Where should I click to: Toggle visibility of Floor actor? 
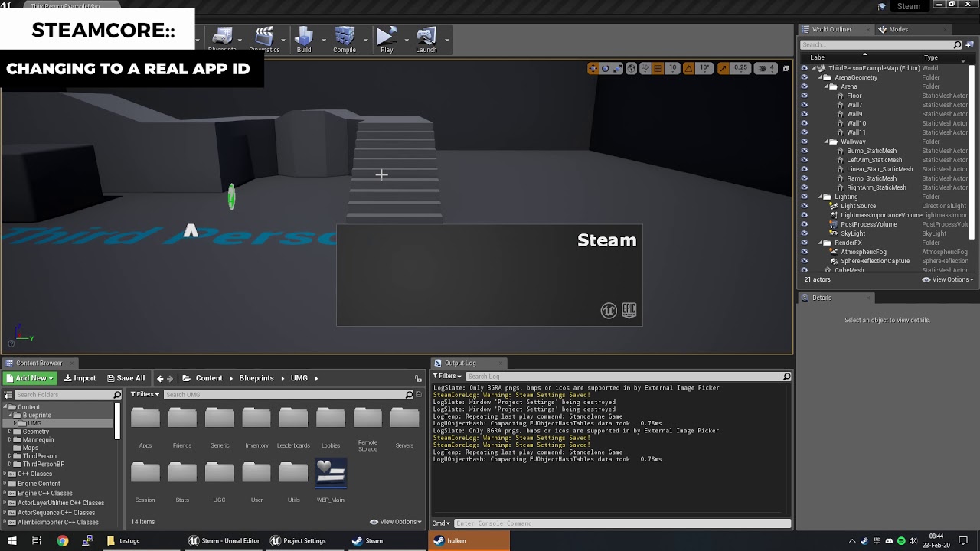point(804,96)
